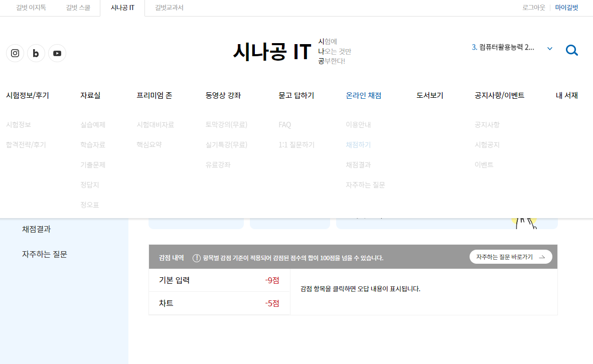Click the 감점 내역 header label
Image resolution: width=593 pixels, height=364 pixels.
171,258
